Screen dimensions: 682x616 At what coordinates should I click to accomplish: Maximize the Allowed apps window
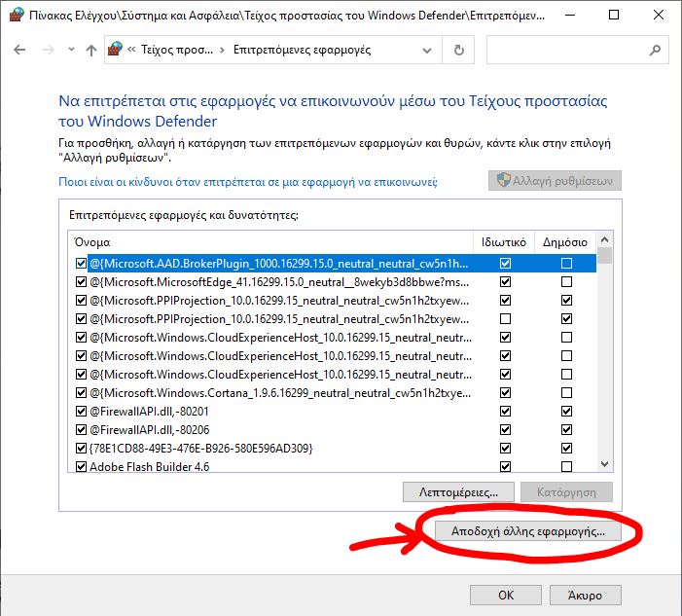614,16
